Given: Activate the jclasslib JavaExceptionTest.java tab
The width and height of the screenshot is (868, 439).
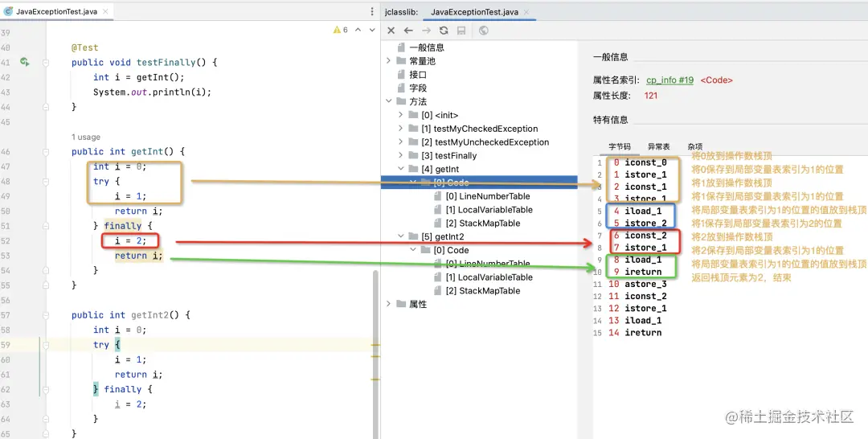Looking at the screenshot, I should click(x=474, y=11).
